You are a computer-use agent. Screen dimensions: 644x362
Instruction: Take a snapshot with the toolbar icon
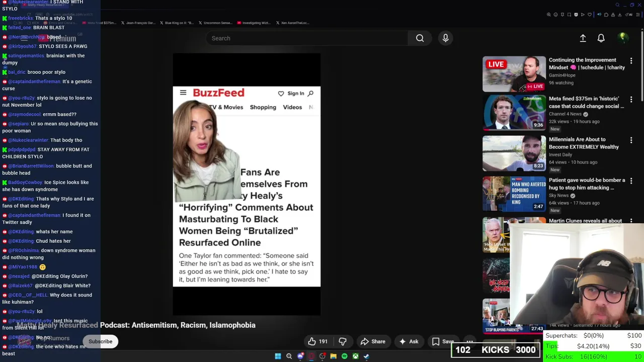[569, 15]
